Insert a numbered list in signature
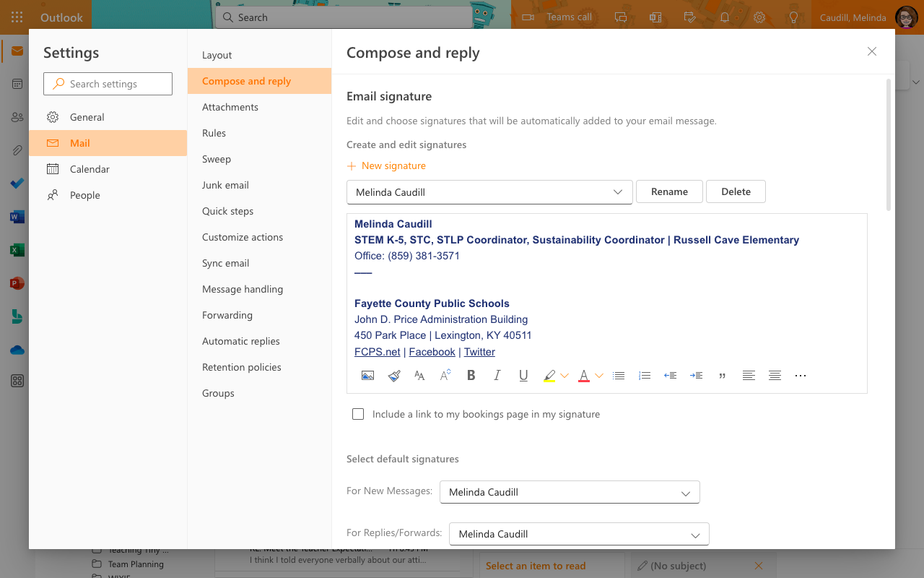The image size is (924, 578). (645, 376)
